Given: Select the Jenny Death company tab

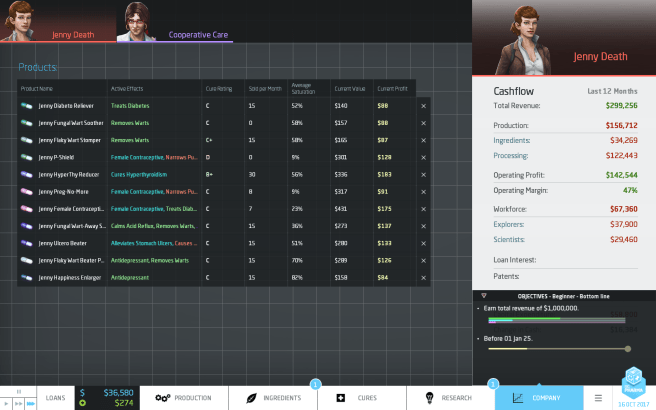Looking at the screenshot, I should [72, 35].
